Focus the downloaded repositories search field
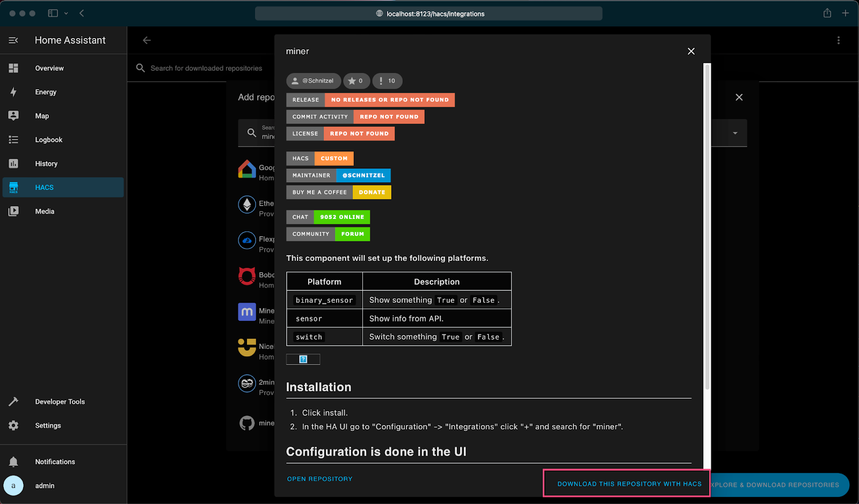 point(206,68)
